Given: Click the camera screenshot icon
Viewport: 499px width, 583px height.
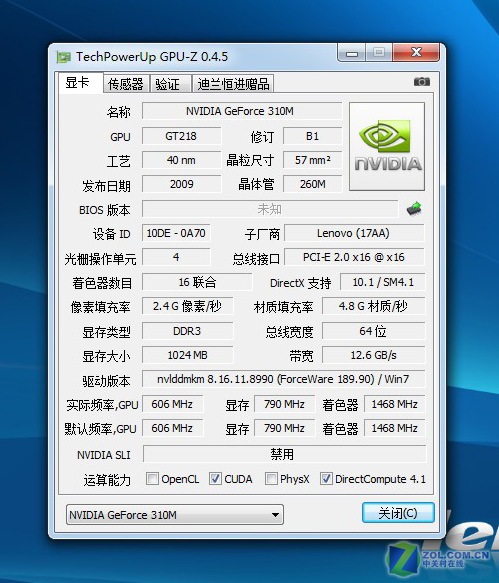Looking at the screenshot, I should point(422,81).
